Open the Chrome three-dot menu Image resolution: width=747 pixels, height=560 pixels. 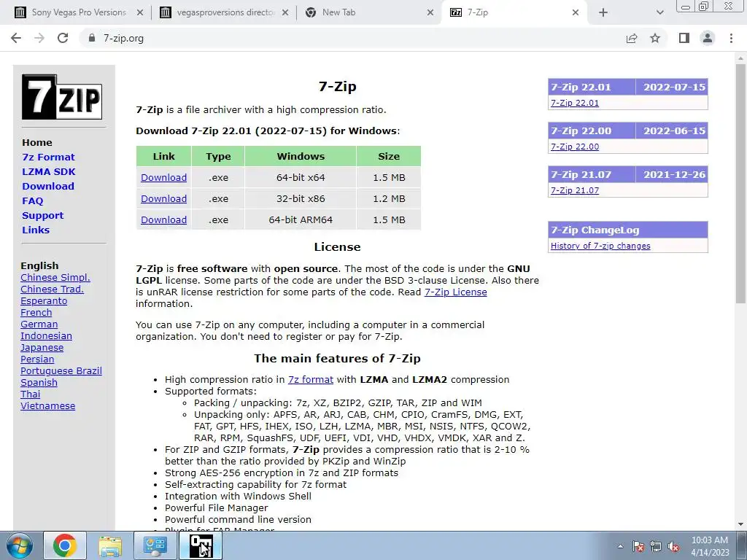(x=731, y=38)
